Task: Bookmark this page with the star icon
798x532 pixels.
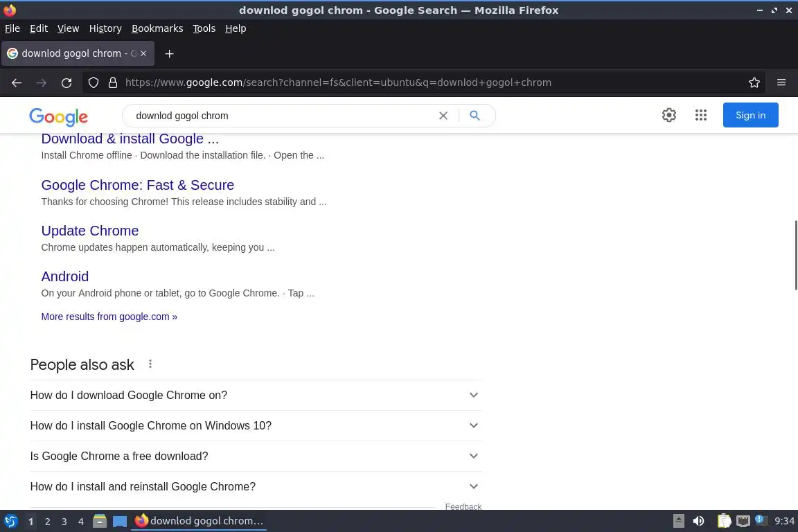Action: pos(754,82)
